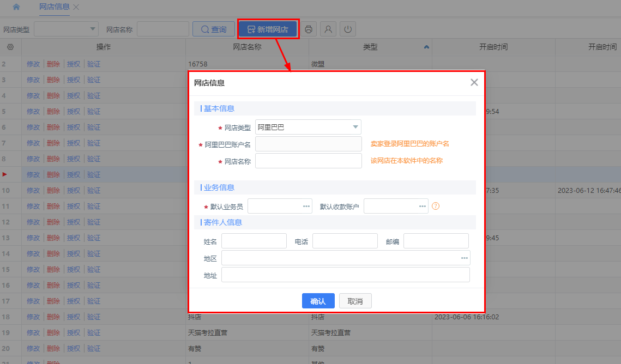Focus the 电话 input field
Viewport: 621px width, 364px height.
(x=345, y=241)
